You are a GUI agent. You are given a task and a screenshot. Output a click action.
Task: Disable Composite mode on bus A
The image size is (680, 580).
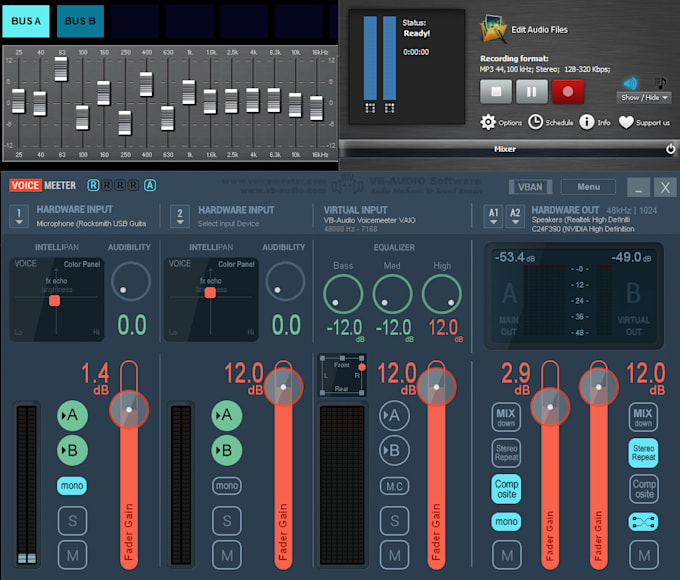pyautogui.click(x=506, y=489)
